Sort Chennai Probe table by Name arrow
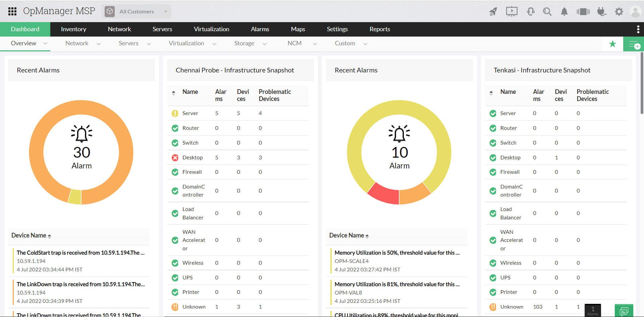644x317 pixels. click(x=173, y=93)
